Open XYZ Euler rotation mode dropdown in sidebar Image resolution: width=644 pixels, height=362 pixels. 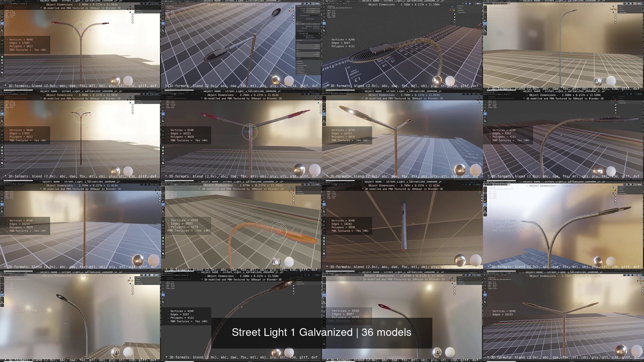[x=308, y=58]
